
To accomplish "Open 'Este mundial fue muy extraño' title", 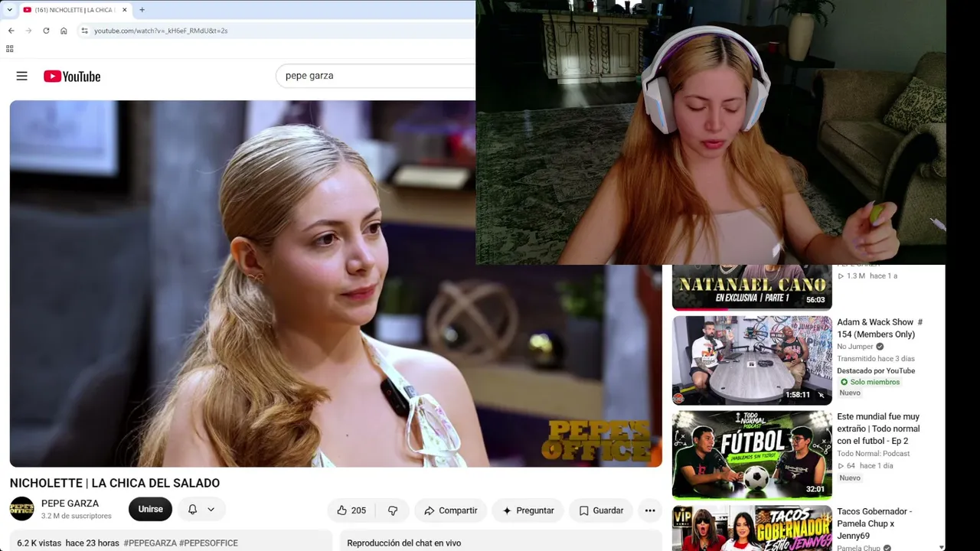I will click(878, 429).
